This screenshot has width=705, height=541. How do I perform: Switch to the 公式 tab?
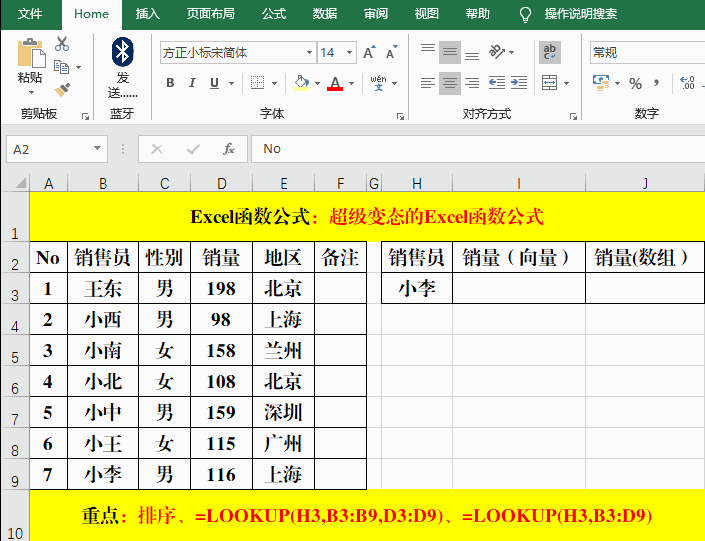(273, 14)
